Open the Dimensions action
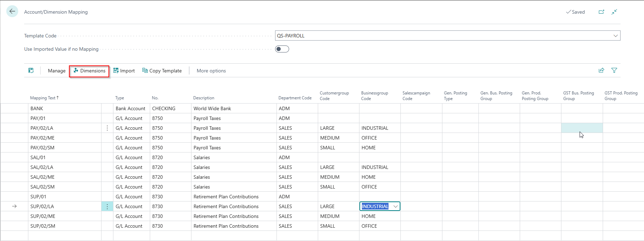This screenshot has width=644, height=241. [89, 71]
